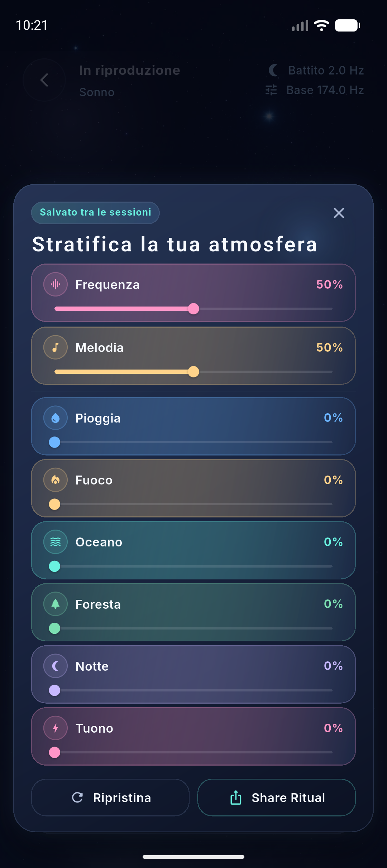Dismiss the atmosphere panel with the X
This screenshot has width=387, height=868.
tap(339, 213)
